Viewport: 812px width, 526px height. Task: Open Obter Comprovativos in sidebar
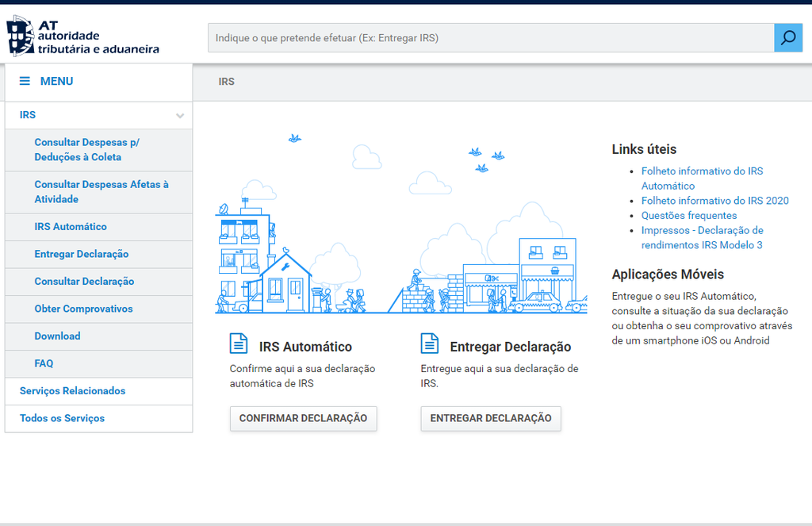(x=83, y=309)
